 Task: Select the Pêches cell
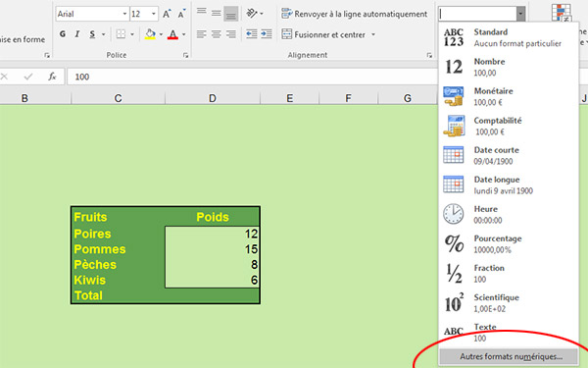click(119, 264)
